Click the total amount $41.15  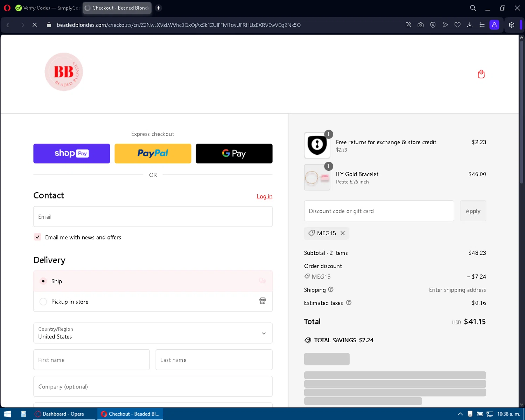pos(475,322)
